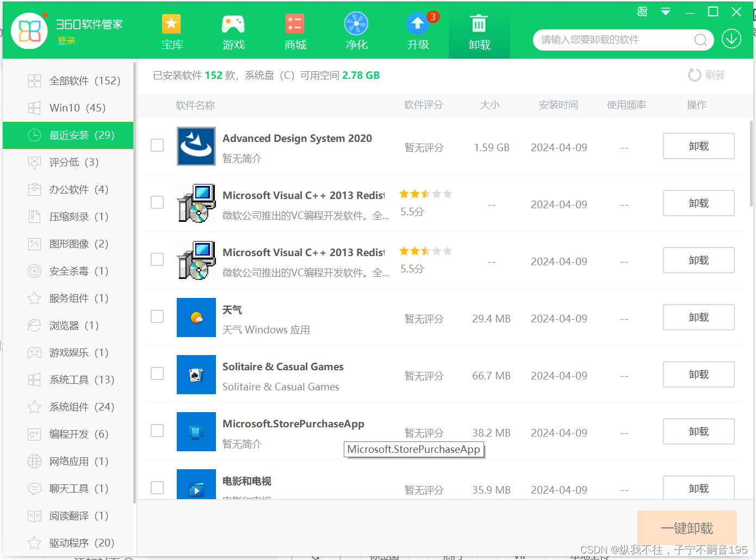
Task: Click the search magnifier icon
Action: pos(701,40)
